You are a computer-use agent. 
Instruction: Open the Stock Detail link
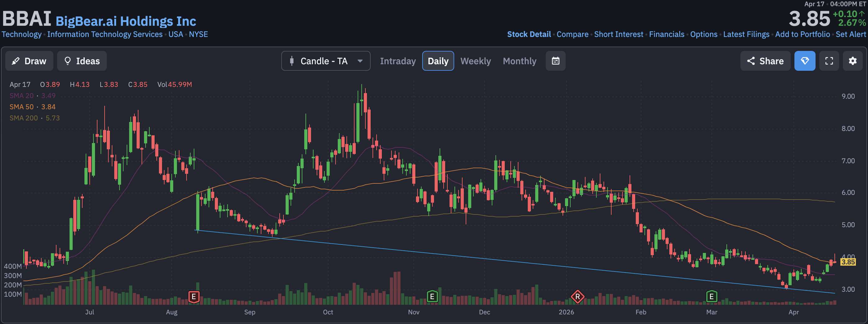pos(529,34)
